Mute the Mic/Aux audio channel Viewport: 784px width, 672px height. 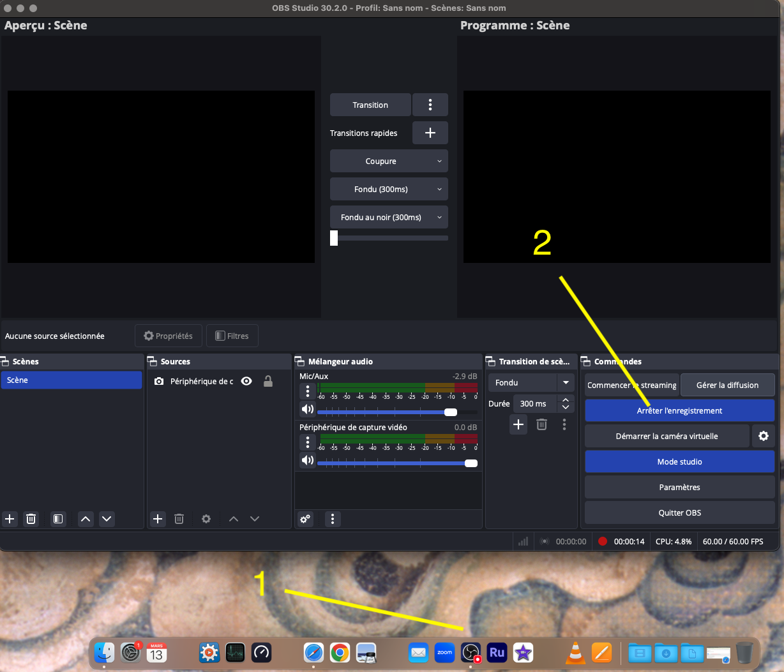coord(308,409)
